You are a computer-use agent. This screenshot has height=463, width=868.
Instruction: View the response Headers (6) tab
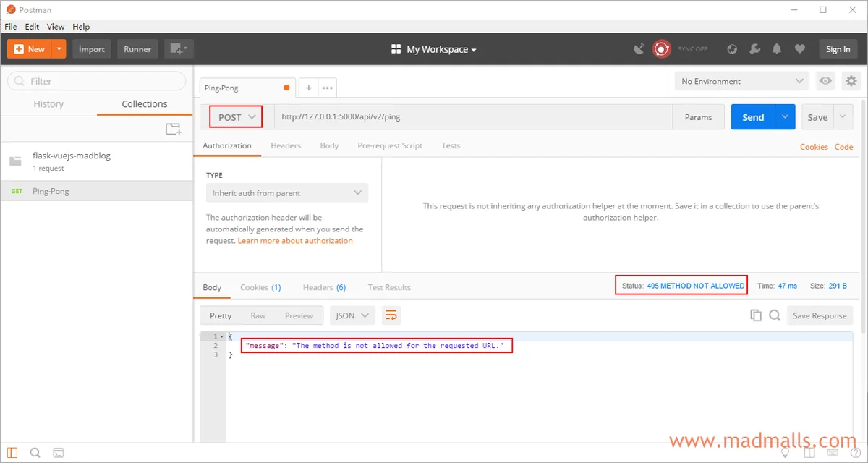pos(324,287)
